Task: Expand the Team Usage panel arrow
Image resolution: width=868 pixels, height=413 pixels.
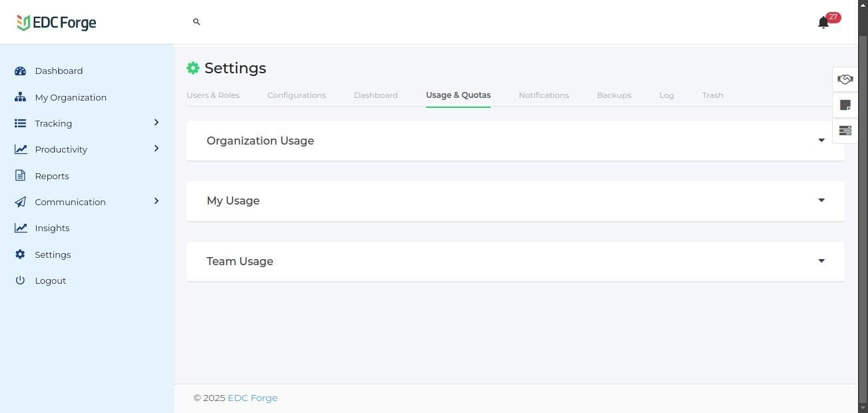Action: coord(821,261)
